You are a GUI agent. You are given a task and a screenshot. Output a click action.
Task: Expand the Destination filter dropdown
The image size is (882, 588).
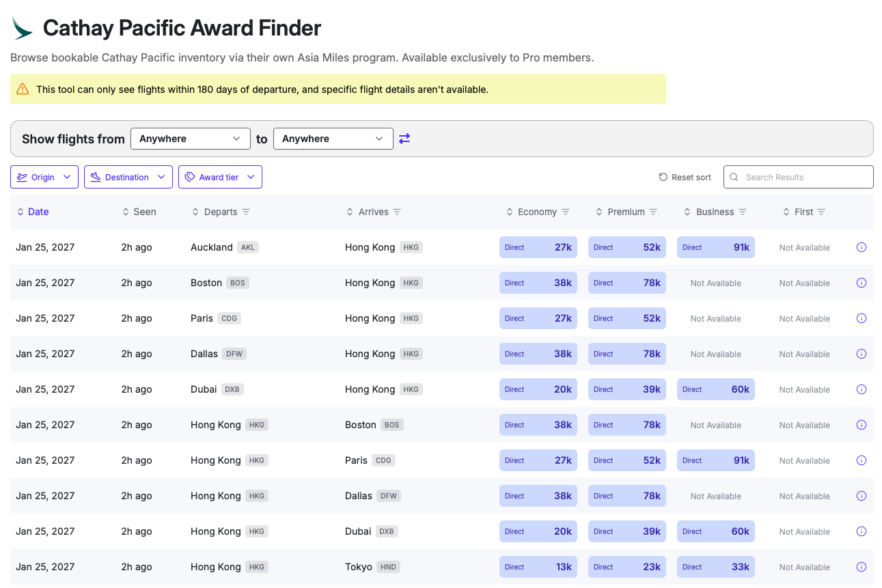(x=128, y=177)
